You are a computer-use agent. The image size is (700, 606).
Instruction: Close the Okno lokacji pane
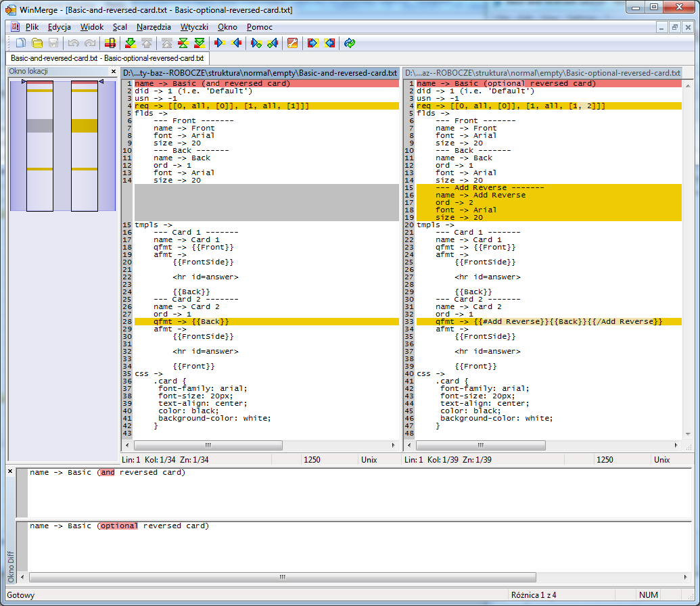click(x=114, y=72)
